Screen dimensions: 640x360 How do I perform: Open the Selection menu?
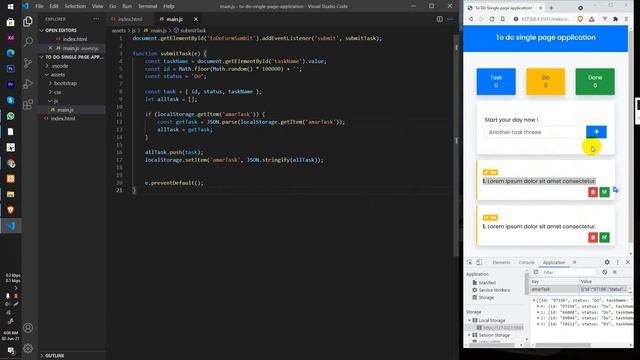(x=75, y=6)
